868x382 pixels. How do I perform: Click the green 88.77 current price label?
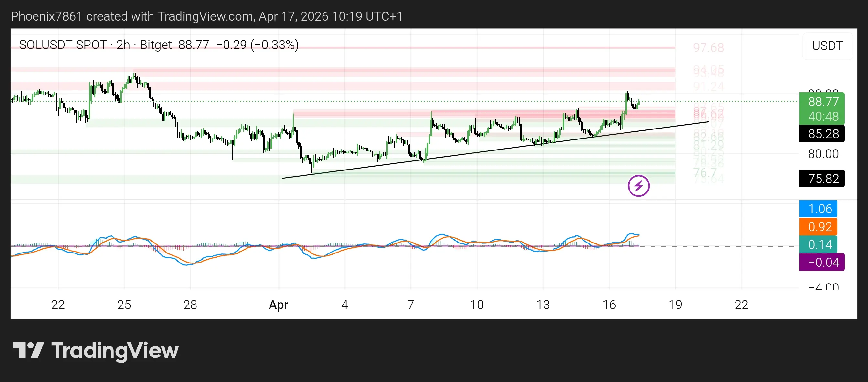coord(823,102)
